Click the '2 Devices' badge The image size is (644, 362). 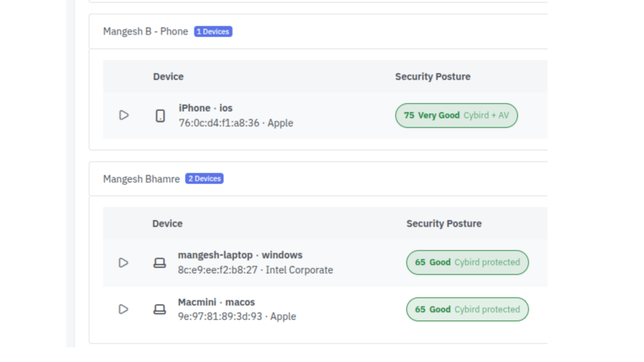[204, 178]
